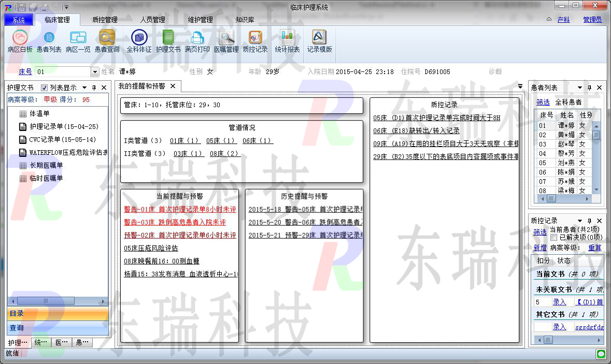Open the 病区一览 ward overview icon
Screen dimensions: 611x364
(78, 41)
